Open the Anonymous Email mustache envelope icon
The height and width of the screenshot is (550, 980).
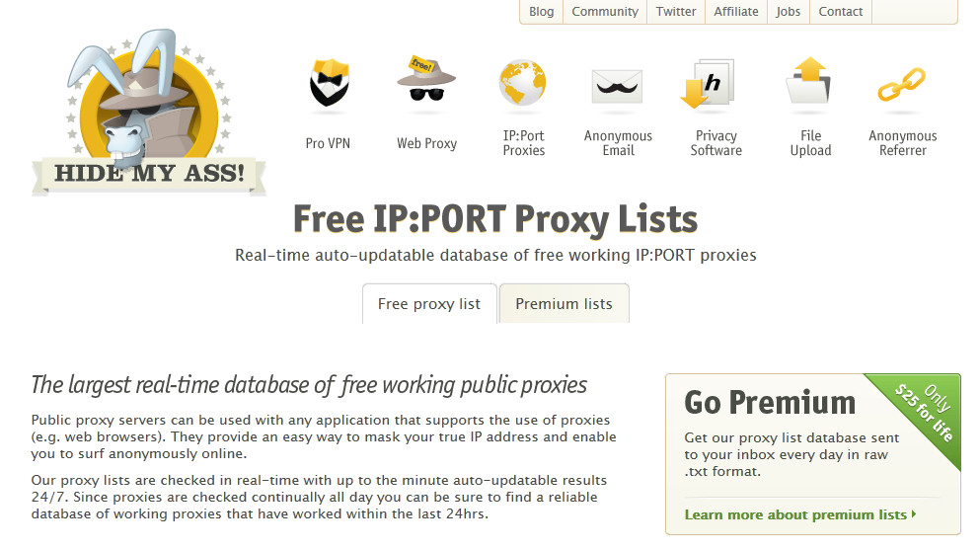(x=617, y=86)
